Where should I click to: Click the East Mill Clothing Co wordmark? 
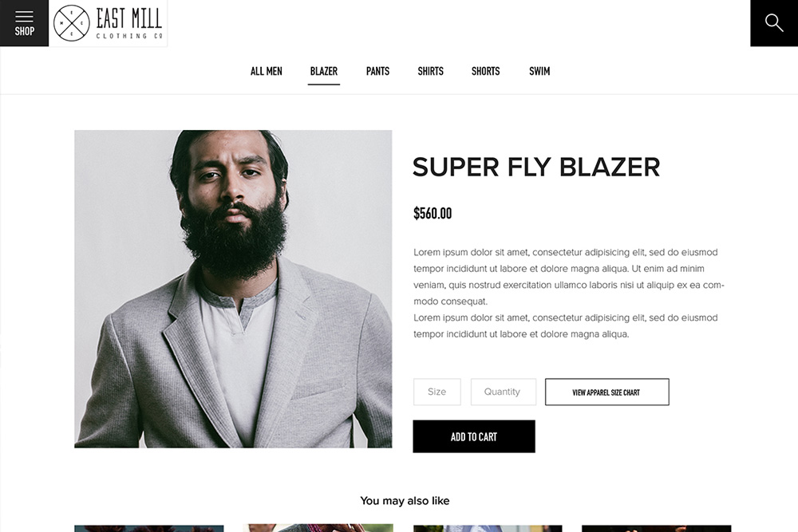pyautogui.click(x=129, y=23)
